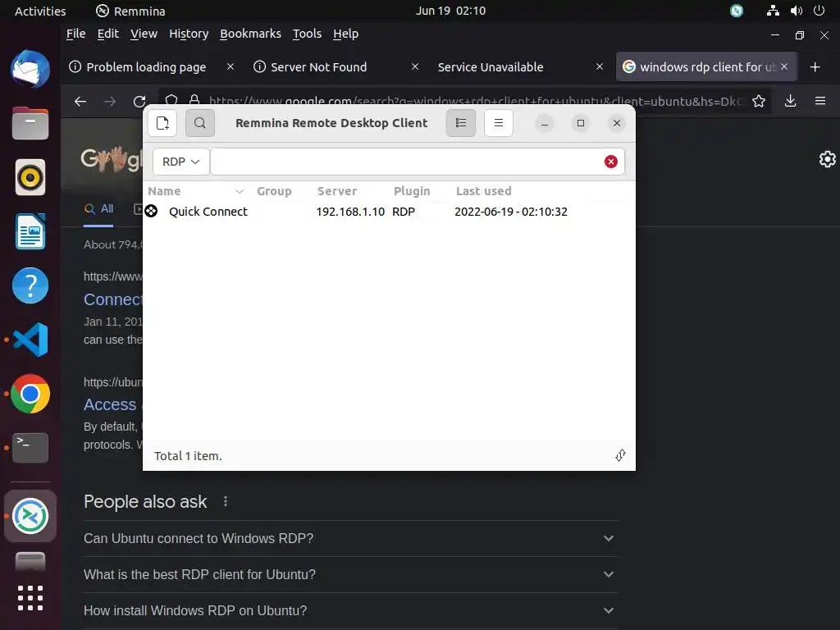Go back in Firefox

pyautogui.click(x=80, y=101)
